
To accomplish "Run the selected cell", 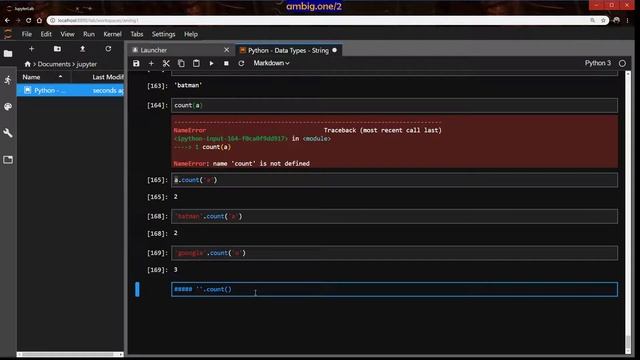I will click(211, 63).
